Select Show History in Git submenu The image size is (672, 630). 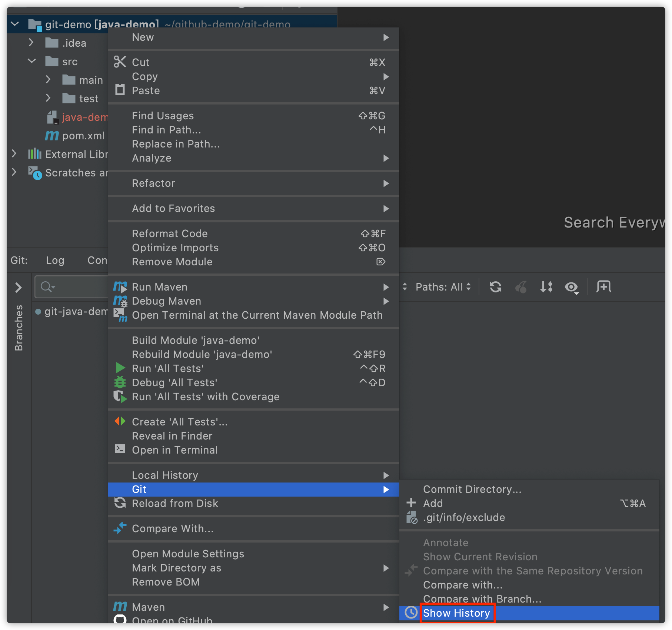529,613
